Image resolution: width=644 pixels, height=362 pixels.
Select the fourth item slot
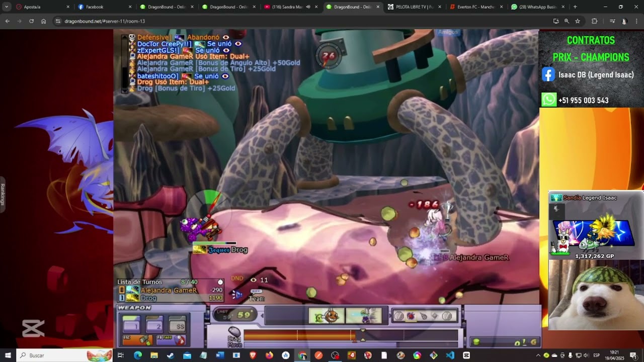[x=435, y=316]
